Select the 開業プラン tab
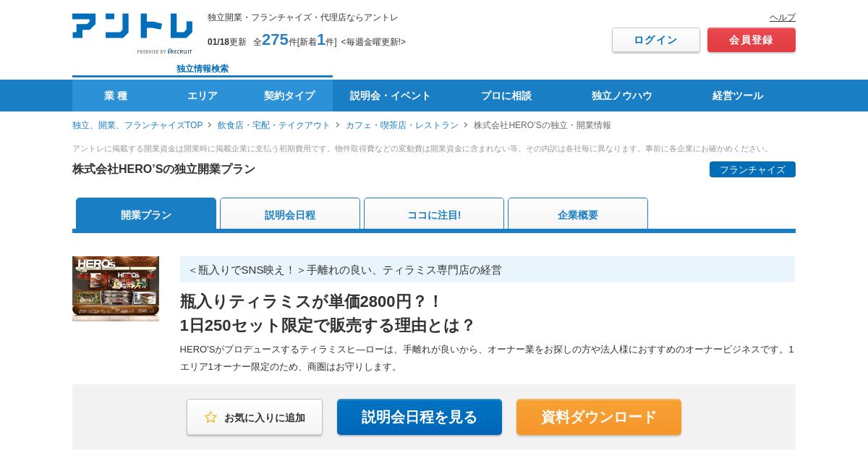 [146, 214]
